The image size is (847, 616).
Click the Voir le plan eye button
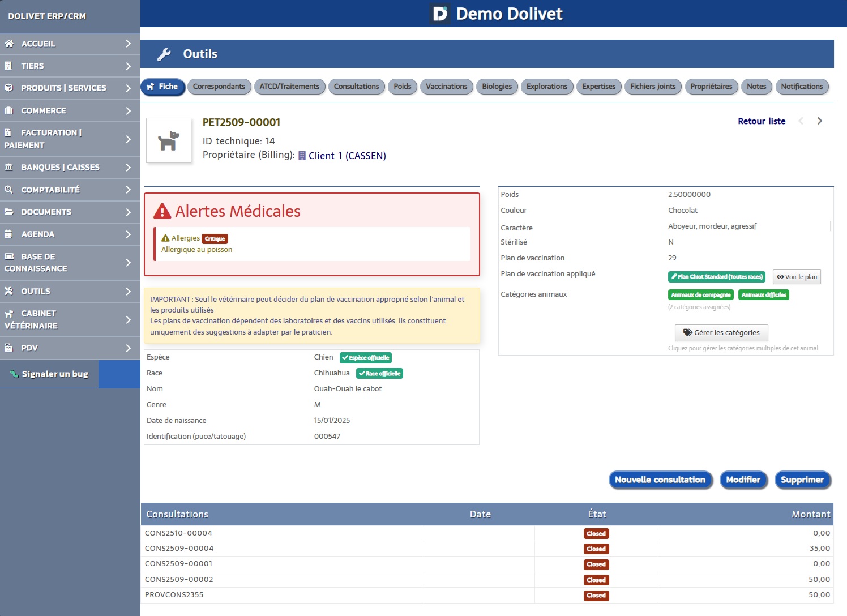[x=797, y=277]
